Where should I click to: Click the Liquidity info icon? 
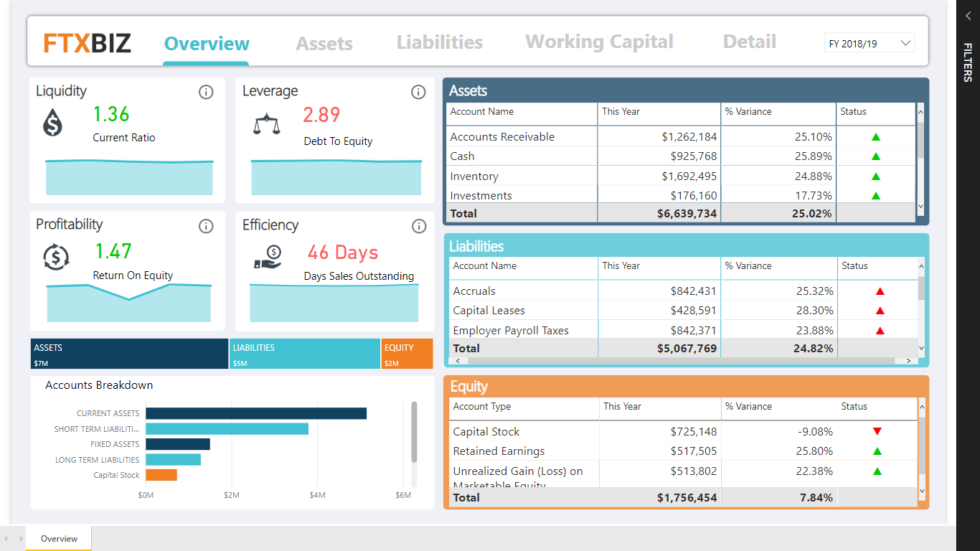(206, 92)
